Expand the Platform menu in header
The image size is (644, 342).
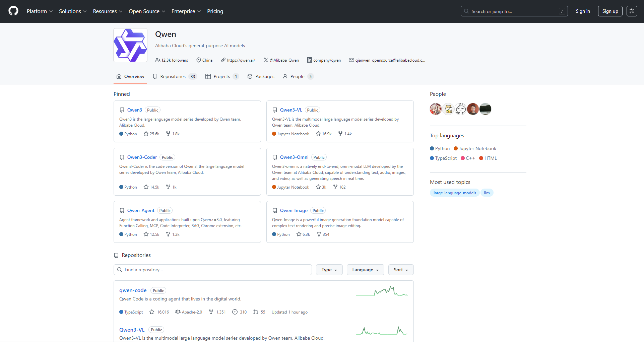40,11
